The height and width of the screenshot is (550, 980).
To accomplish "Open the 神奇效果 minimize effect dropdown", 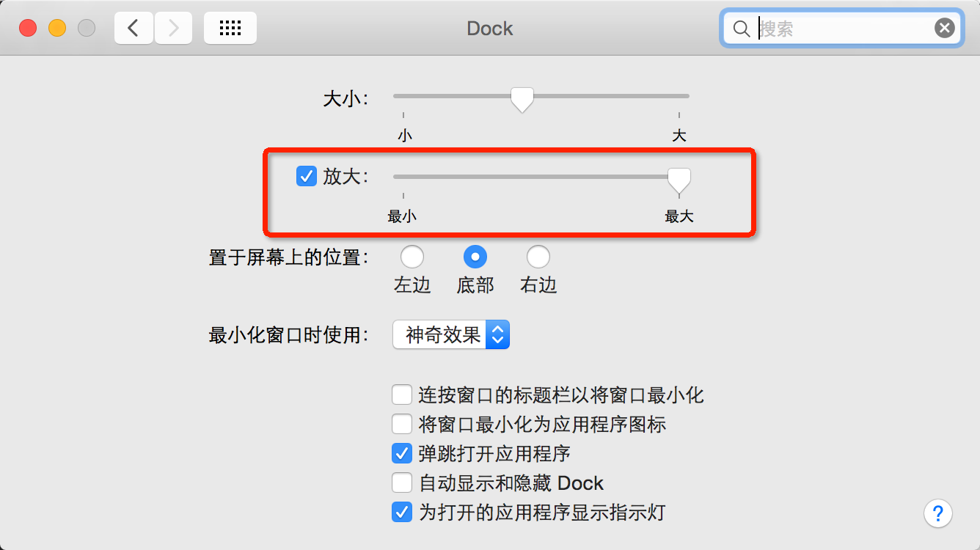I will [x=451, y=335].
